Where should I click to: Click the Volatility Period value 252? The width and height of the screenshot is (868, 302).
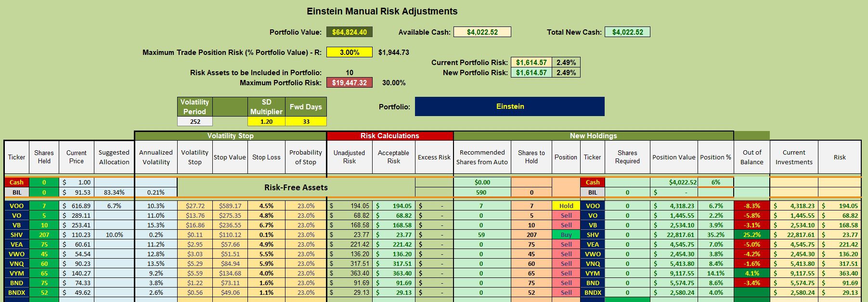click(195, 121)
